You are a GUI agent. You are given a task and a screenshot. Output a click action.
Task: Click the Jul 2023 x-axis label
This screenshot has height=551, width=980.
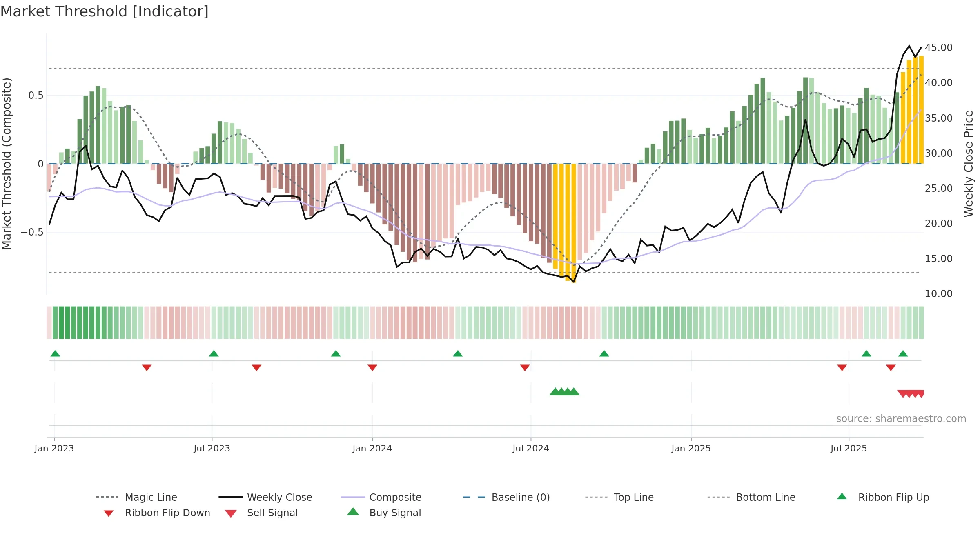pos(212,449)
